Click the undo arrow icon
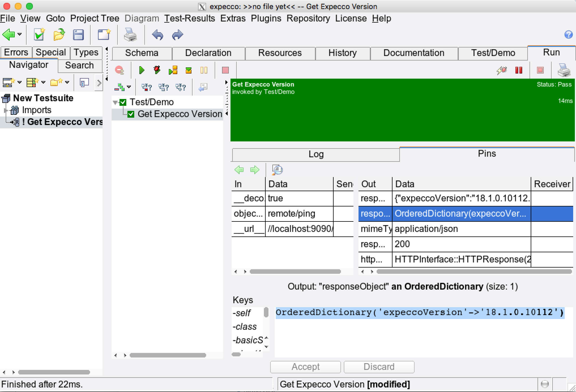 coord(157,35)
